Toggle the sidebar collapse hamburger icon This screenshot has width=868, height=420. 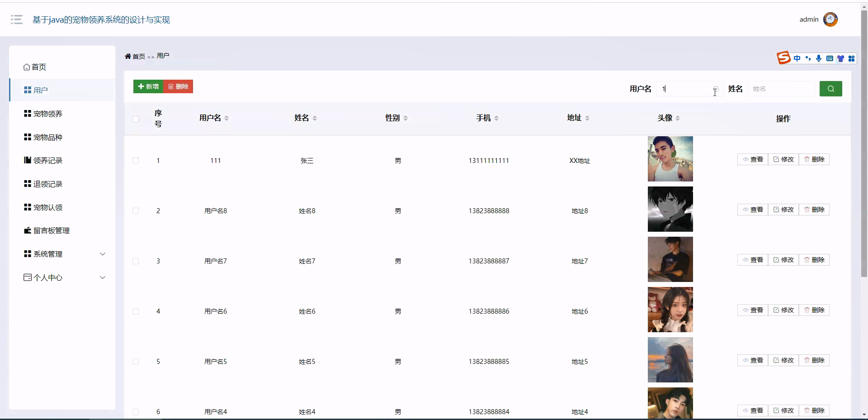pos(17,19)
